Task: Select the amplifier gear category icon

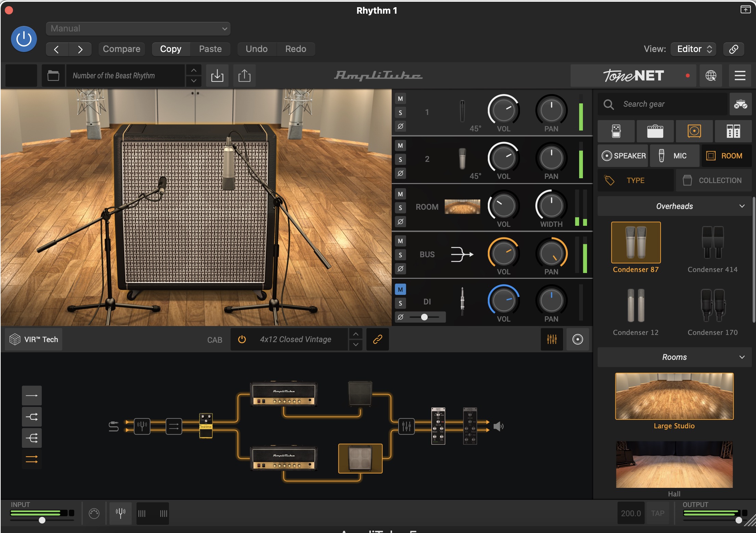Action: pyautogui.click(x=655, y=131)
